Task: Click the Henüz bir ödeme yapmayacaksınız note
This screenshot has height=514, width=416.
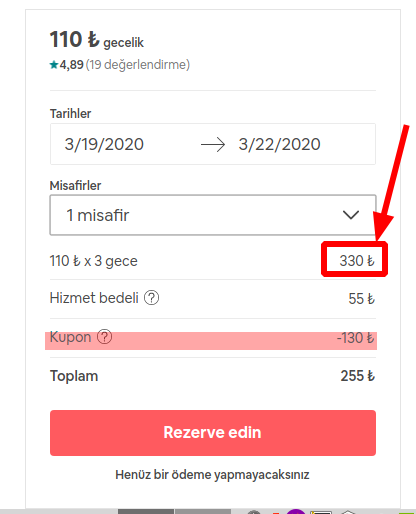Action: tap(212, 475)
